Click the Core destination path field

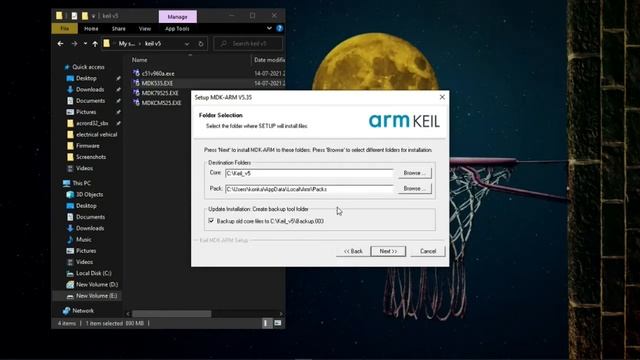tap(309, 173)
